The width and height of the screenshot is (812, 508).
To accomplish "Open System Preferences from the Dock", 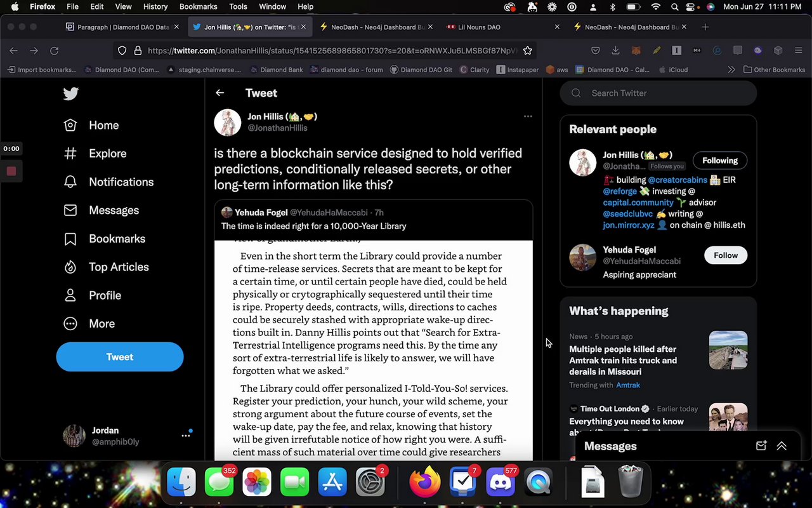I will coord(370,483).
